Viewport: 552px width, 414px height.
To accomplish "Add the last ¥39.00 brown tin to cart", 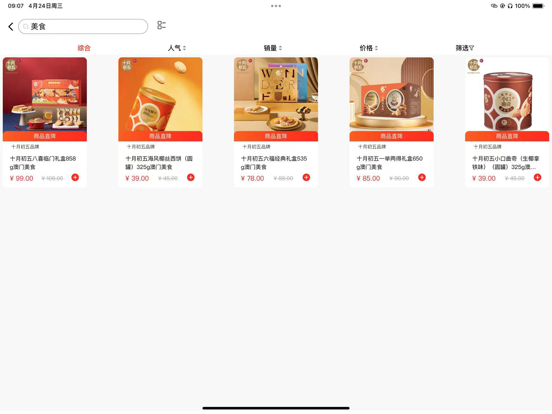I will (x=537, y=177).
